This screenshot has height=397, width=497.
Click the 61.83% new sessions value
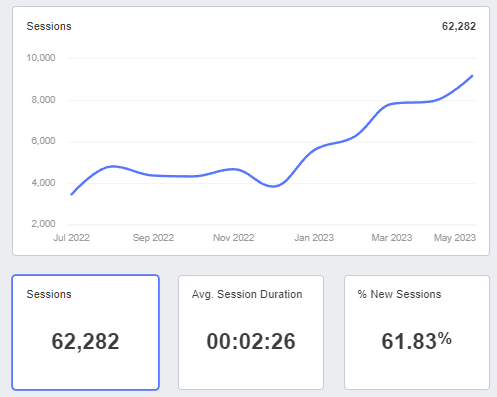coord(417,341)
